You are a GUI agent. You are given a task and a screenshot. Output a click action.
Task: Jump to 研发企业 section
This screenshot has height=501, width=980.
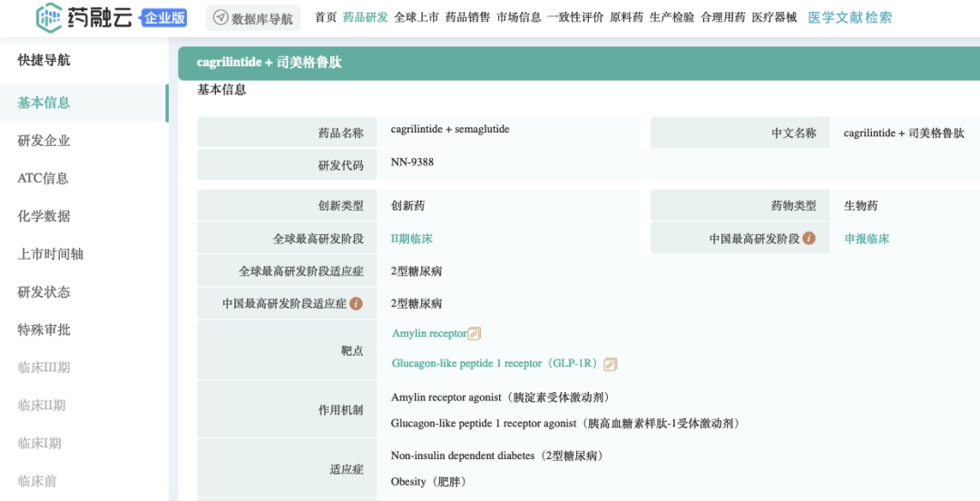(x=44, y=141)
